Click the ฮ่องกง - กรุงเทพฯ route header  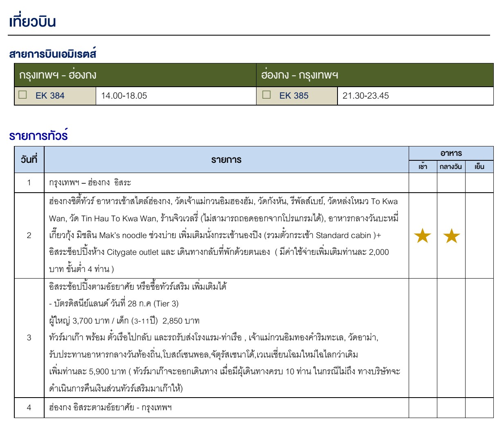point(300,75)
